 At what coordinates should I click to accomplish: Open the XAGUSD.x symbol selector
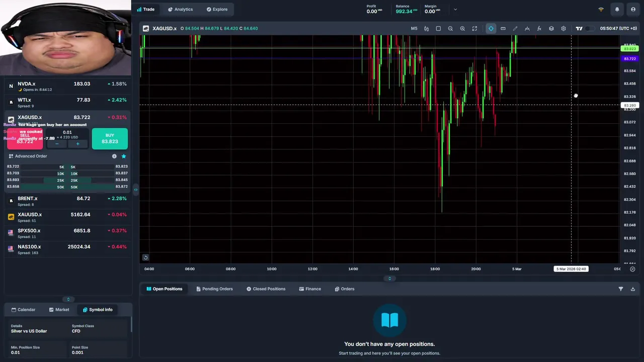pyautogui.click(x=160, y=29)
